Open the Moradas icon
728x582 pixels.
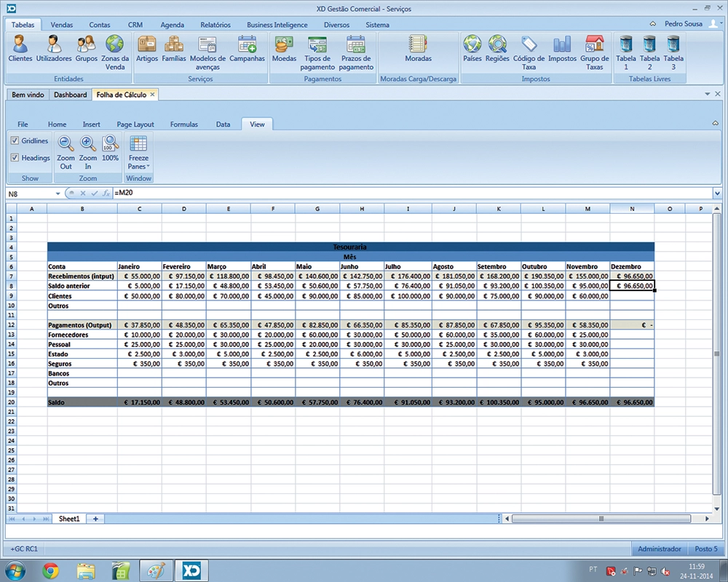[x=418, y=45]
